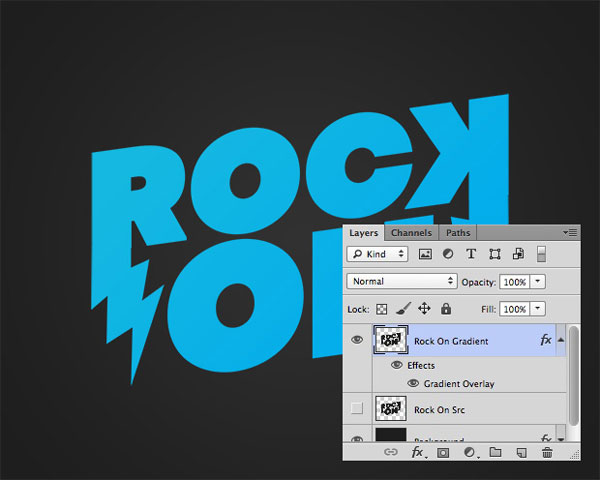
Task: Lock all layer attributes padlock
Action: pos(446,309)
